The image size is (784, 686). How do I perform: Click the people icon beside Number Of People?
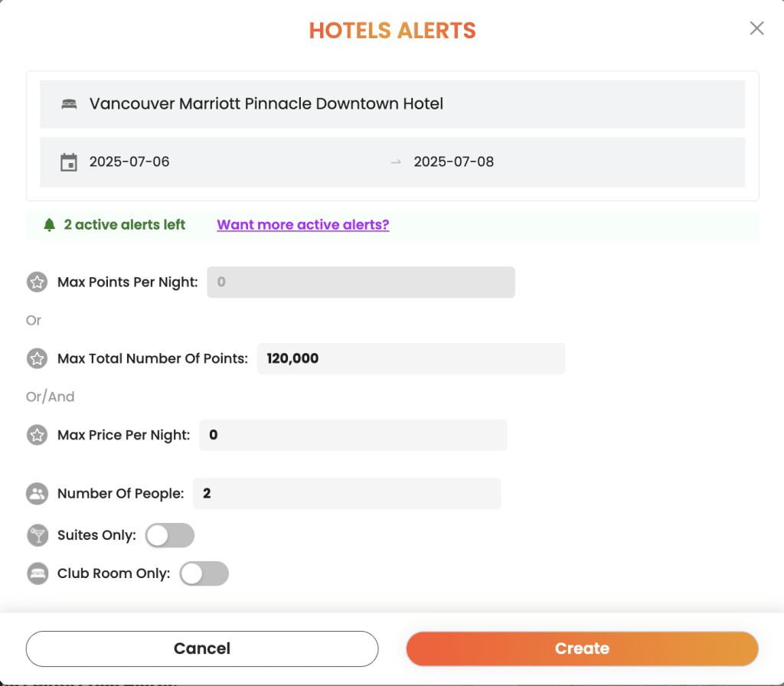point(37,494)
